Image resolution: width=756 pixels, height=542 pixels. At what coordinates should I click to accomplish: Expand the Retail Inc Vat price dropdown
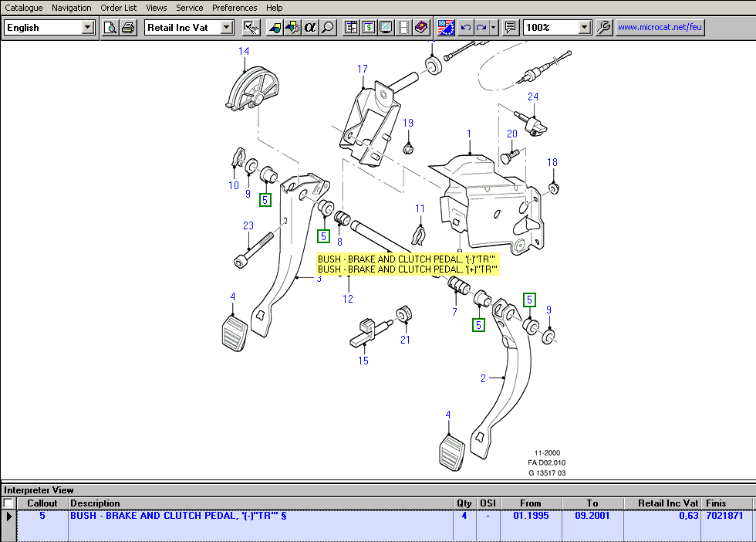[x=226, y=28]
